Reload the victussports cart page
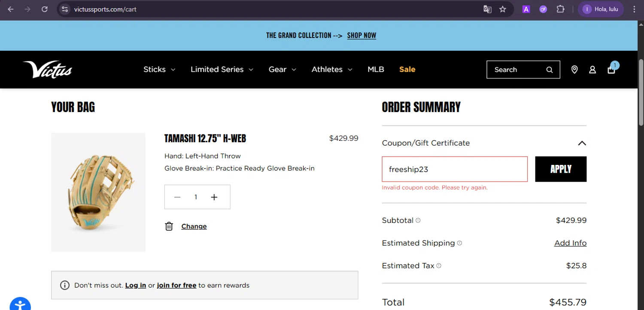This screenshot has width=644, height=310. 44,9
